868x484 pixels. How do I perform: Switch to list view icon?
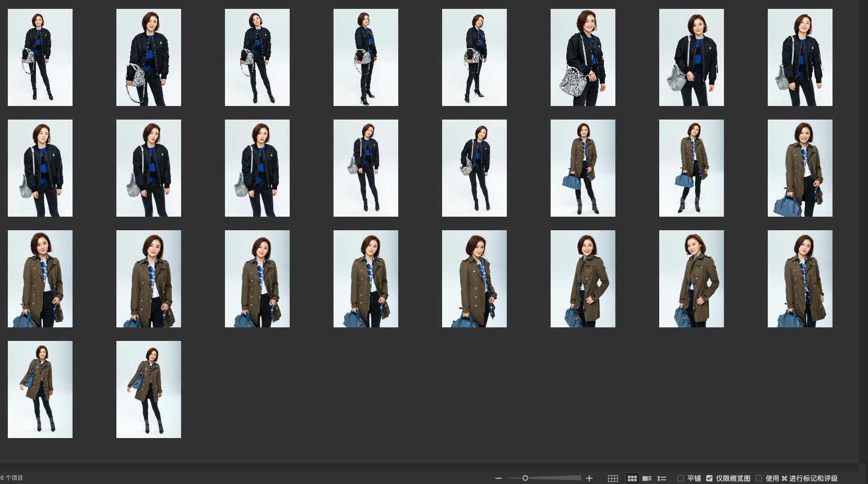coord(662,478)
